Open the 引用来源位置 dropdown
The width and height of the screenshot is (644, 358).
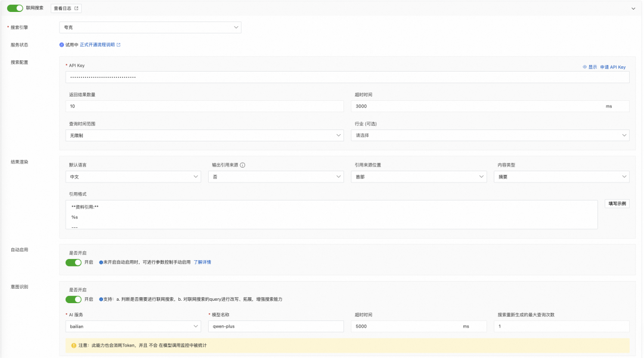[419, 177]
